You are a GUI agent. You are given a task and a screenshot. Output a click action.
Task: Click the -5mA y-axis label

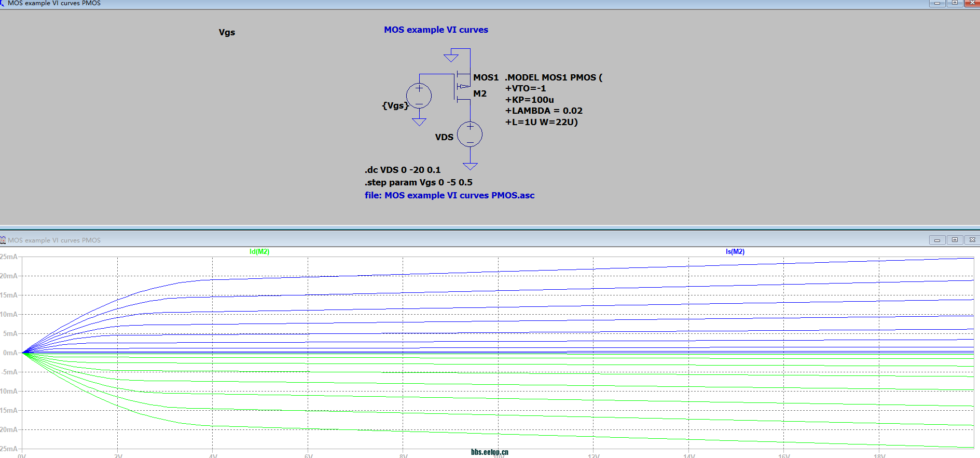(x=9, y=372)
